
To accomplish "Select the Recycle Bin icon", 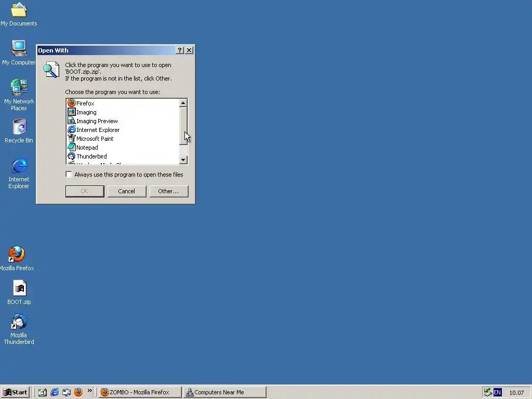I will 19,131.
